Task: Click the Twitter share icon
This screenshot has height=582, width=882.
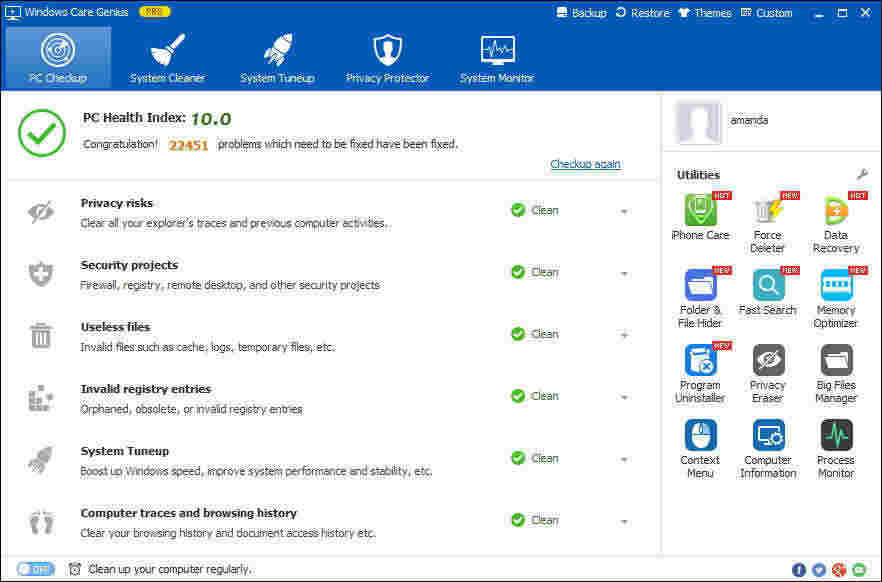Action: coord(818,570)
